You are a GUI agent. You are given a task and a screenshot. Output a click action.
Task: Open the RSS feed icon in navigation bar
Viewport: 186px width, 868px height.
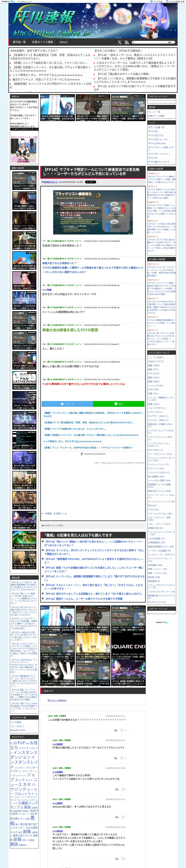(x=127, y=42)
